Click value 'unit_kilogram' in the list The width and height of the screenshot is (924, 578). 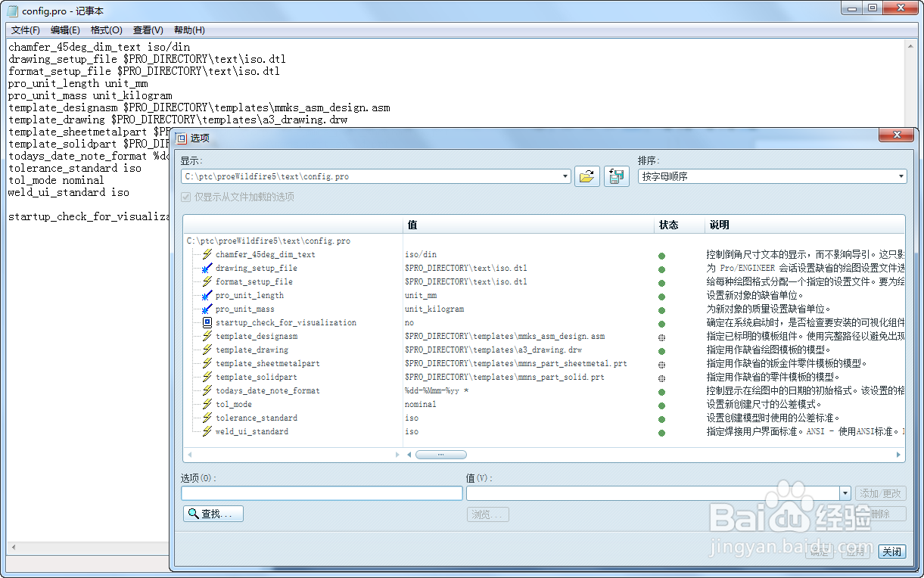(434, 309)
